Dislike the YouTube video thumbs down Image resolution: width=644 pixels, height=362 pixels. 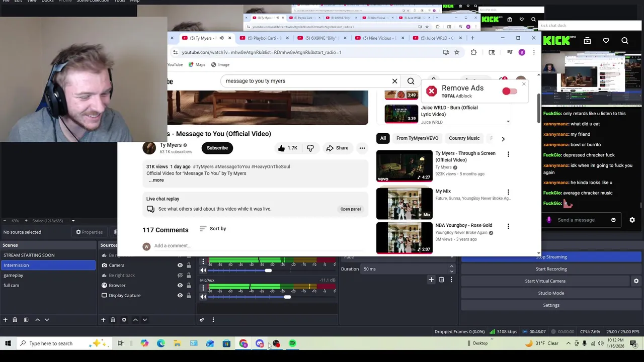310,148
